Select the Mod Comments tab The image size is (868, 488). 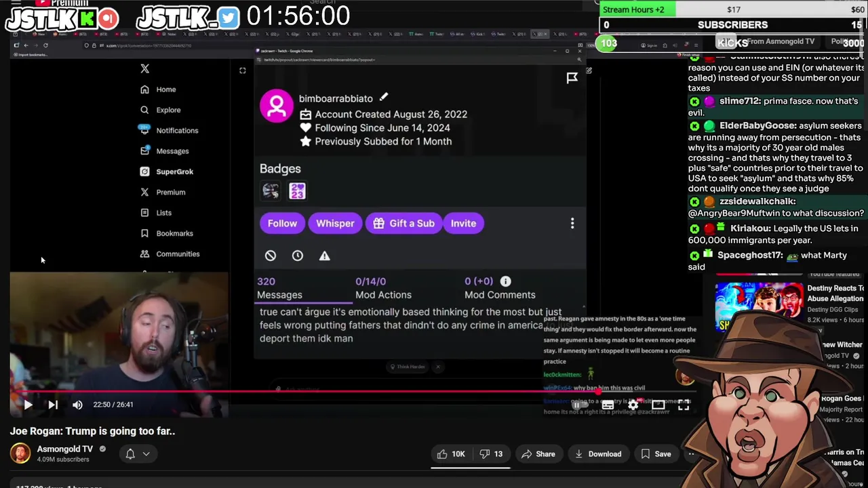pyautogui.click(x=500, y=288)
